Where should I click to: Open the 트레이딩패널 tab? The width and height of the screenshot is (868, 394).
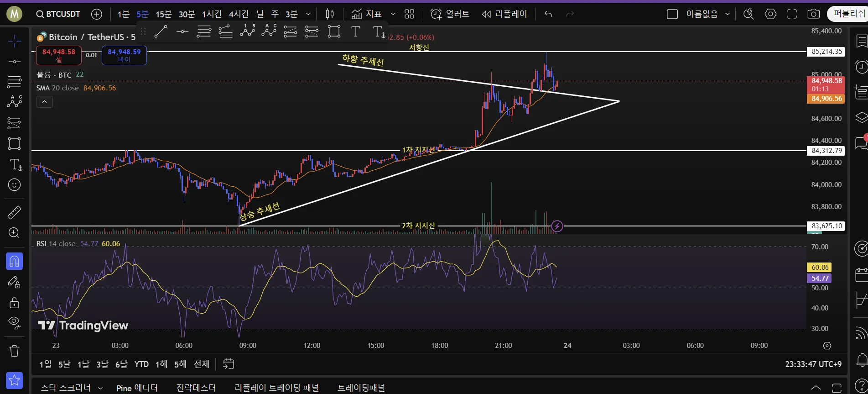coord(361,388)
